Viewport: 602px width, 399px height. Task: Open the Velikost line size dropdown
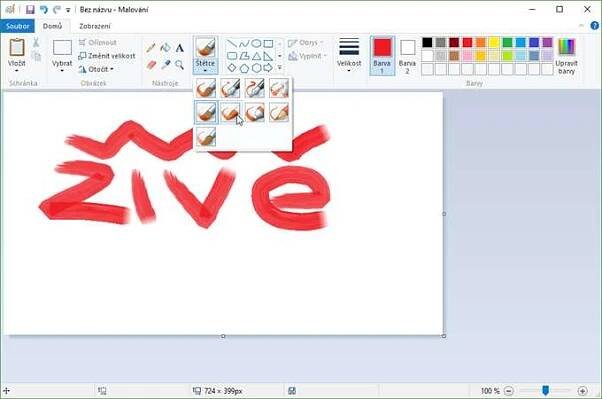[349, 56]
